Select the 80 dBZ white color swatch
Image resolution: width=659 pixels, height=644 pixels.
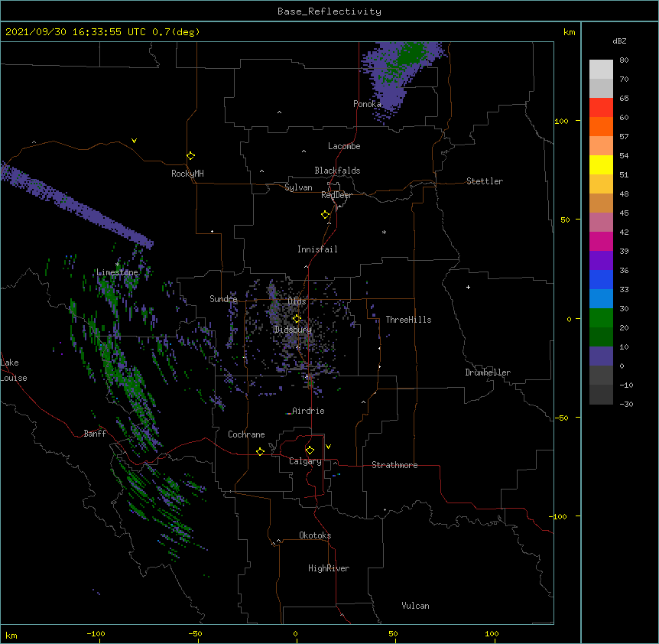601,70
